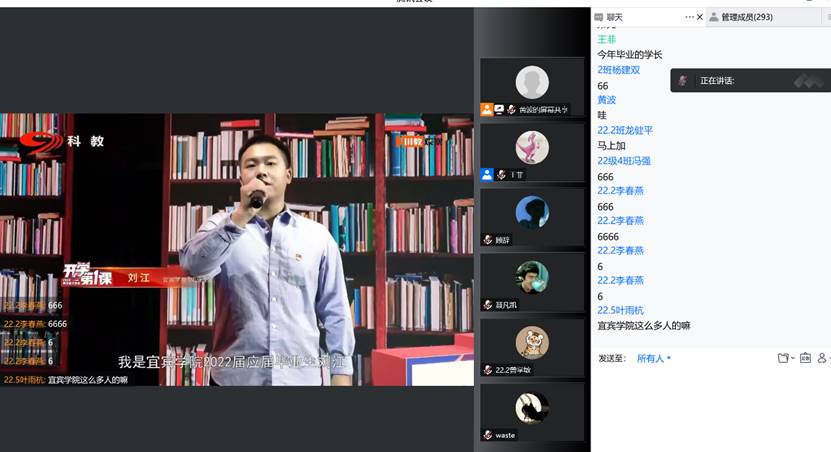Open the person permissions icon dropdown
Viewport: 831px width, 452px height.
coord(823,358)
